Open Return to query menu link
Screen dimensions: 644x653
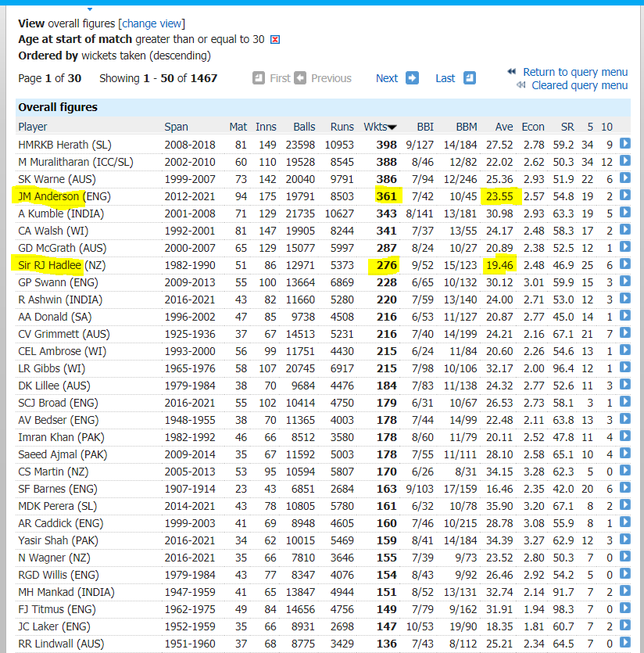click(x=575, y=72)
